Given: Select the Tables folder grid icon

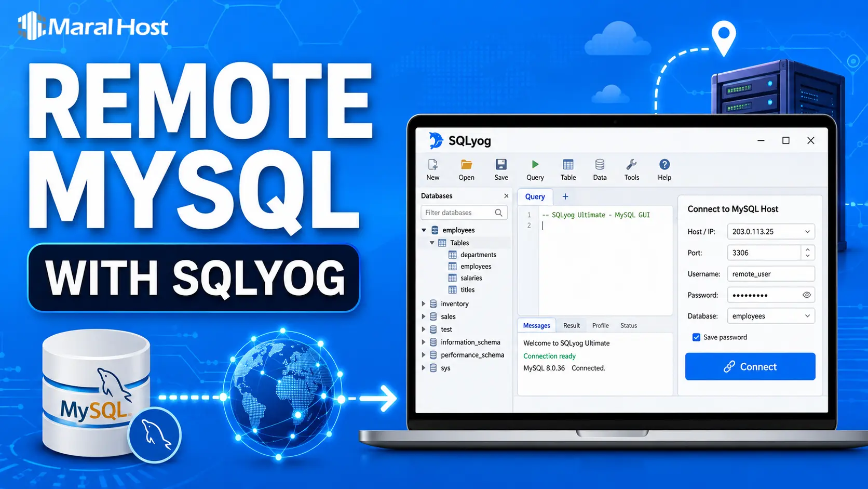Looking at the screenshot, I should click(x=442, y=243).
